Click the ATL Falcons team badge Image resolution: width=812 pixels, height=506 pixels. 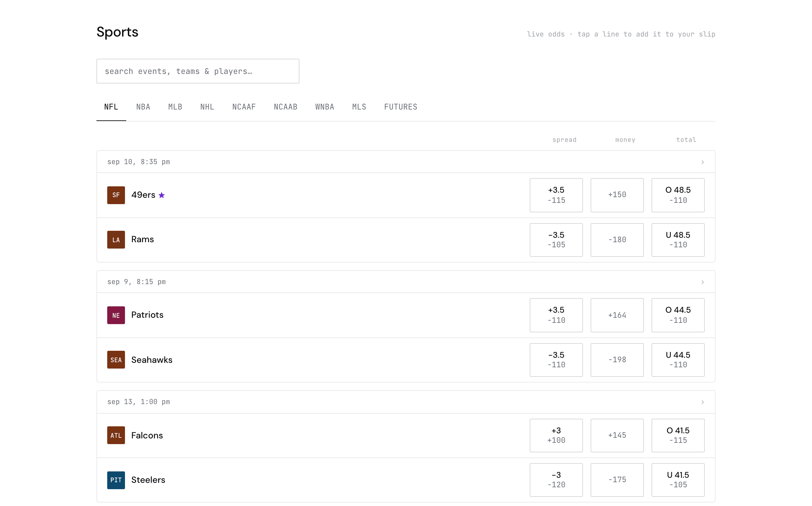(x=116, y=436)
